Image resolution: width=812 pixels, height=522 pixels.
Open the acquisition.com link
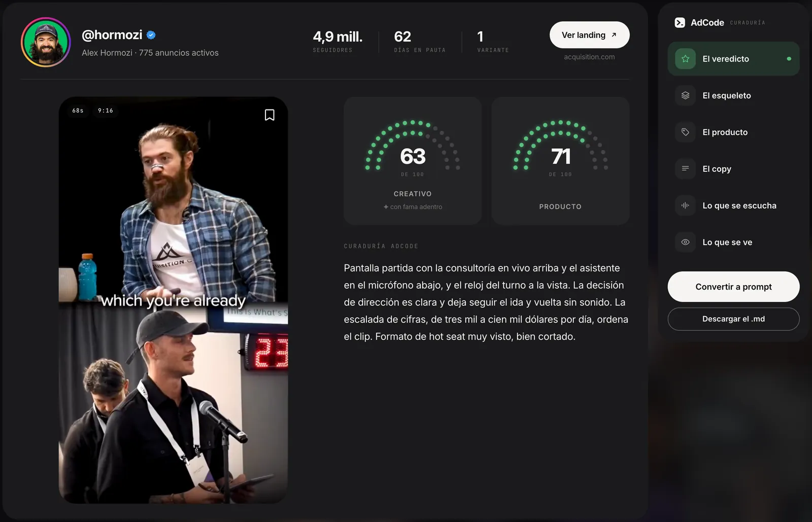[x=589, y=57]
